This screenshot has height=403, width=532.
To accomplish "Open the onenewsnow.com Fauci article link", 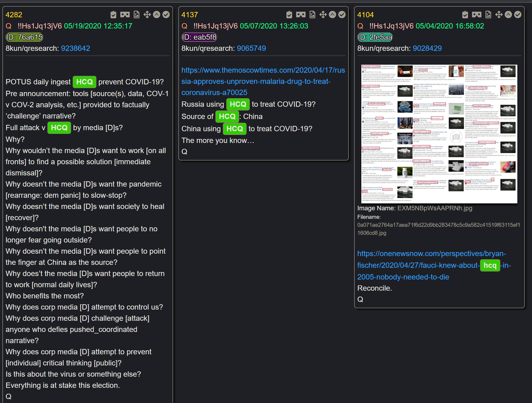I will (434, 265).
